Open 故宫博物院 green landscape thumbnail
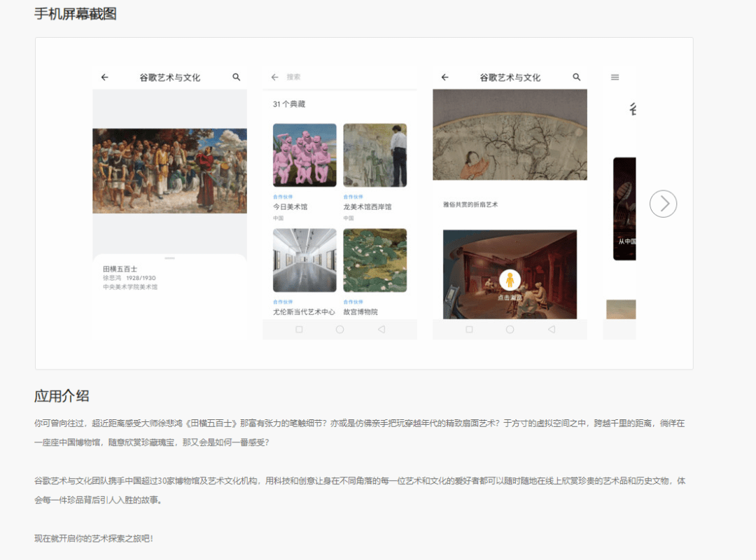 [x=375, y=260]
